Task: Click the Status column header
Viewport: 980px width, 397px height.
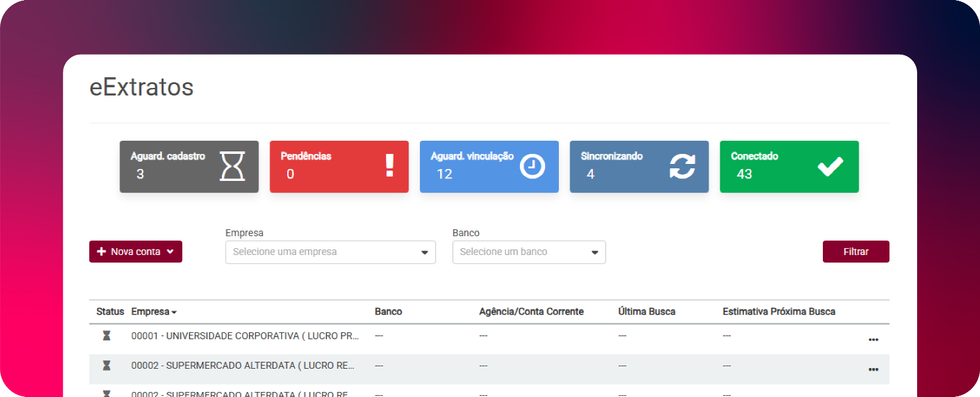Action: (x=110, y=312)
